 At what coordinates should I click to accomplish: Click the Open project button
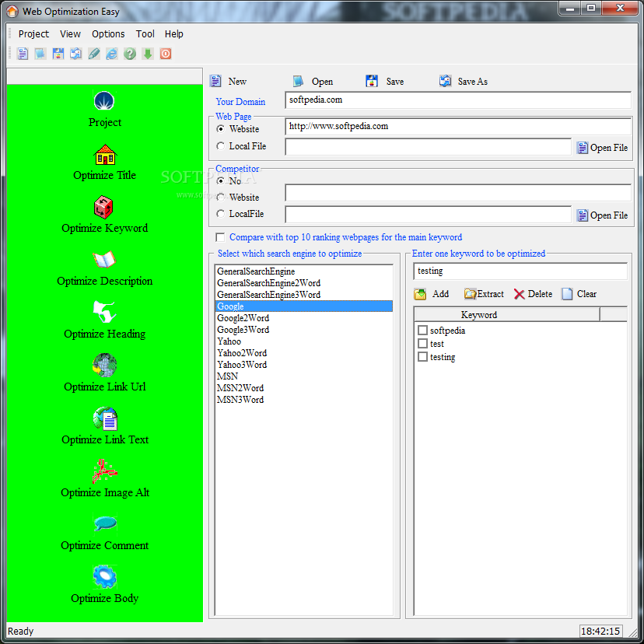click(313, 82)
